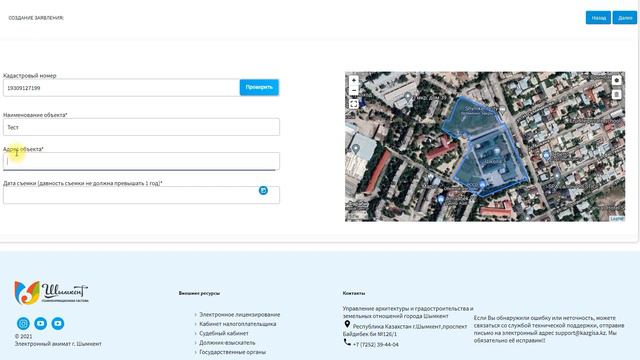Click the Адрес объекта input field
This screenshot has height=360, width=640.
click(x=141, y=161)
